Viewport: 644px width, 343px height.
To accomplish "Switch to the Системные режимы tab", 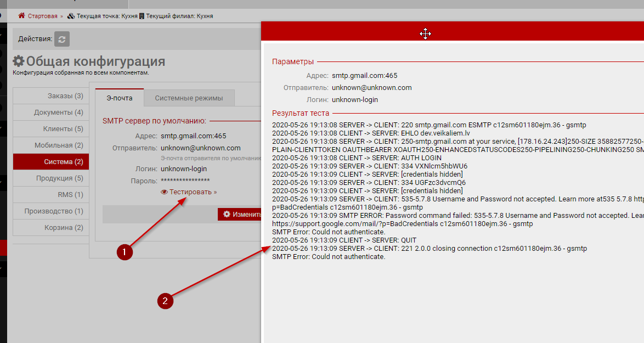I will [189, 98].
